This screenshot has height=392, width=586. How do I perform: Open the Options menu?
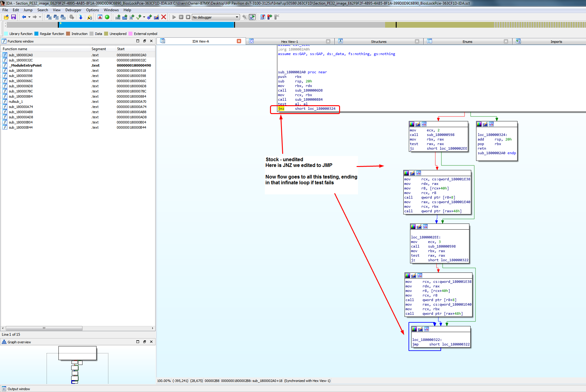[93, 10]
